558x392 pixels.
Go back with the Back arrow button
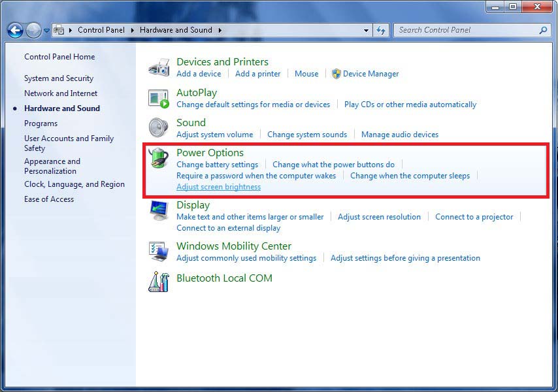[x=15, y=31]
